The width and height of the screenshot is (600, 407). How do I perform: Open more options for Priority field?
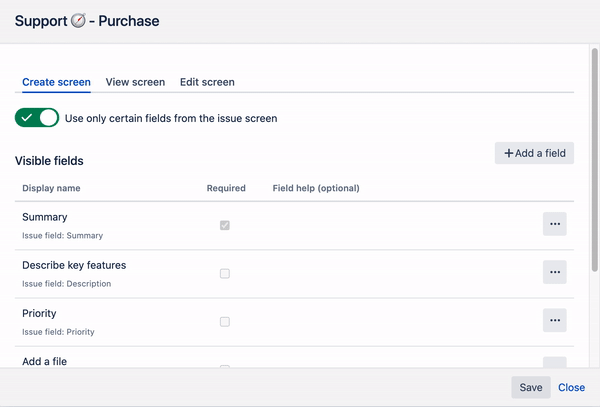point(554,320)
